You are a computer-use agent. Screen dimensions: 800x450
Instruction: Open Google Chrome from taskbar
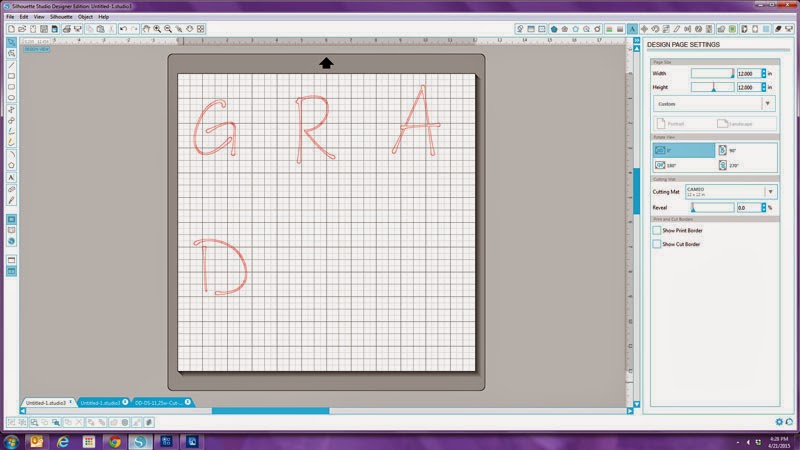[114, 441]
